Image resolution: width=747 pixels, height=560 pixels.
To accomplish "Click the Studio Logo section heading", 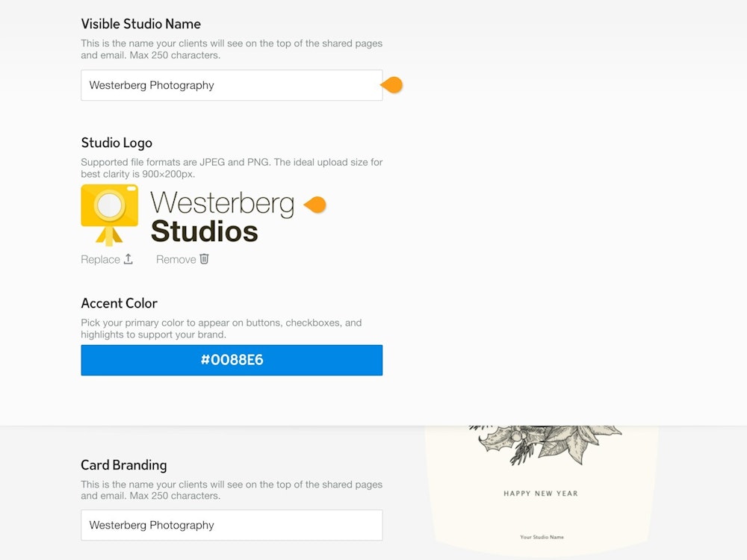I will pos(117,143).
